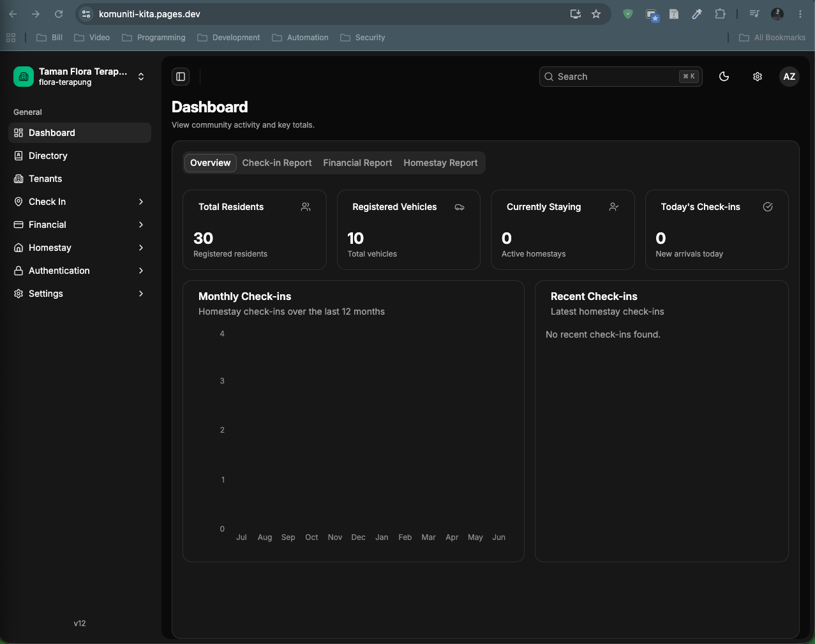The image size is (815, 644).
Task: Click 'Active homestays' text
Action: tap(534, 254)
